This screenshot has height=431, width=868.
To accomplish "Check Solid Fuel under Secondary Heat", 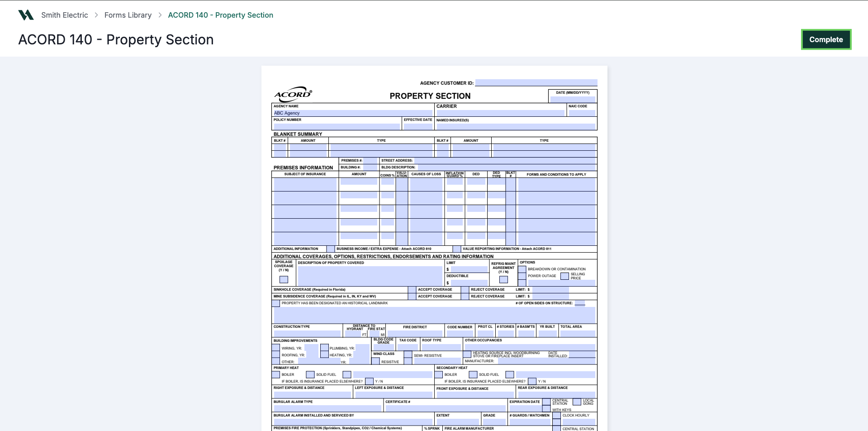I will 473,375.
